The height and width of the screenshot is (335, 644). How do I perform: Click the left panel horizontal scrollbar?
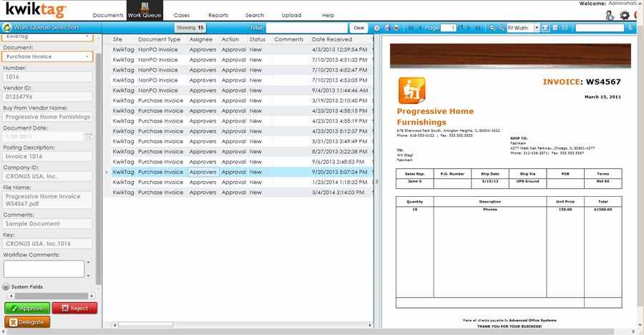[52, 296]
